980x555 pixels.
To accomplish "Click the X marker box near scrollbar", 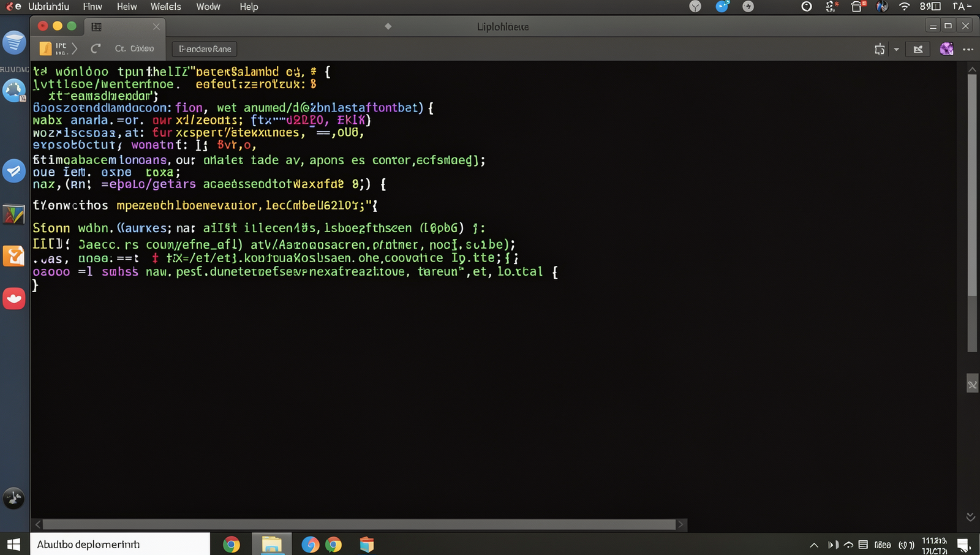I will tap(972, 385).
